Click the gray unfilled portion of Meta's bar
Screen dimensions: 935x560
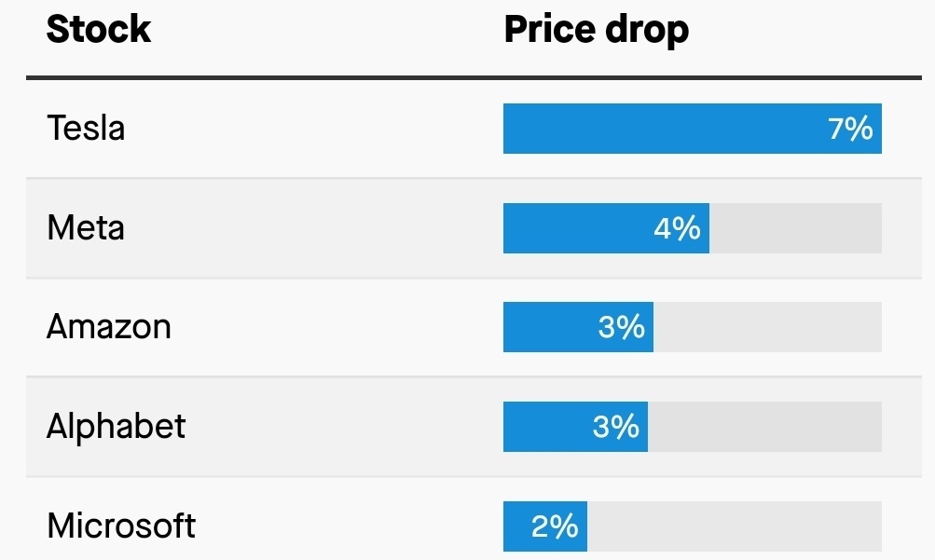coord(795,228)
